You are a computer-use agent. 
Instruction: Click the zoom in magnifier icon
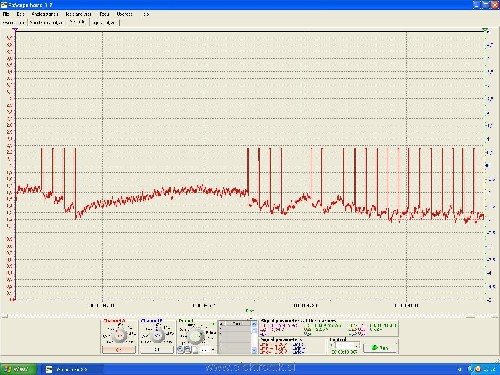point(180,349)
